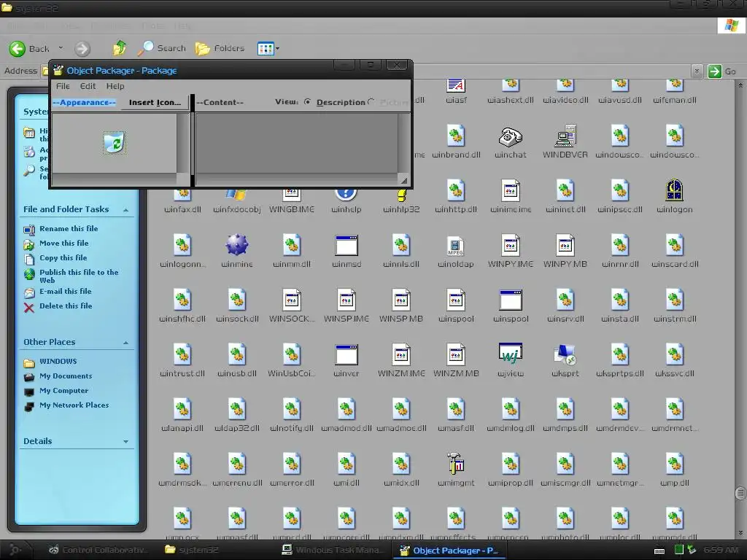
Task: Click the taskbar clock showing 6:59 AM
Action: [721, 550]
